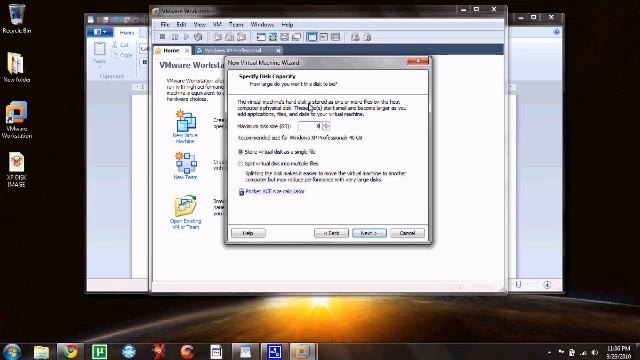Click the Suspend (pause) toolbar icon
Image resolution: width=640 pixels, height=360 pixels.
pos(175,37)
